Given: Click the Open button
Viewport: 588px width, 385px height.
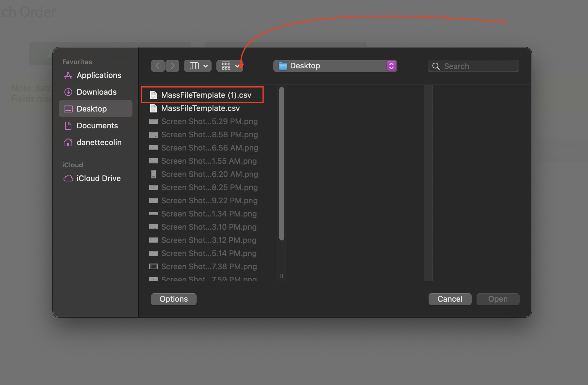Looking at the screenshot, I should tap(498, 299).
